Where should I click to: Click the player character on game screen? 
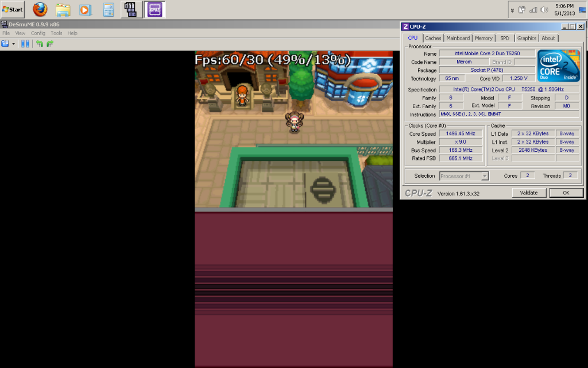(x=294, y=121)
